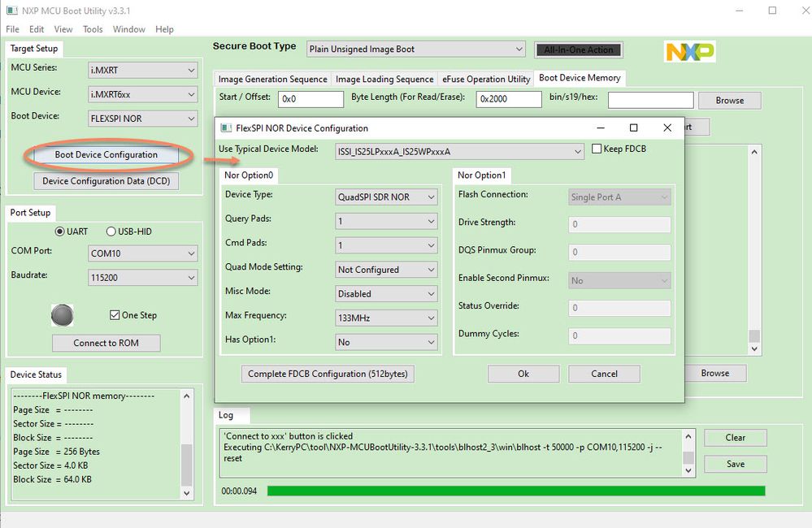Open the Max Frequency dropdown
The height and width of the screenshot is (528, 812).
pos(386,318)
